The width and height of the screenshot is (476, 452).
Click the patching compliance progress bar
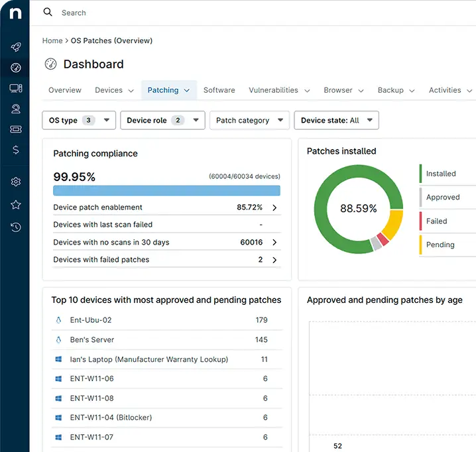166,190
